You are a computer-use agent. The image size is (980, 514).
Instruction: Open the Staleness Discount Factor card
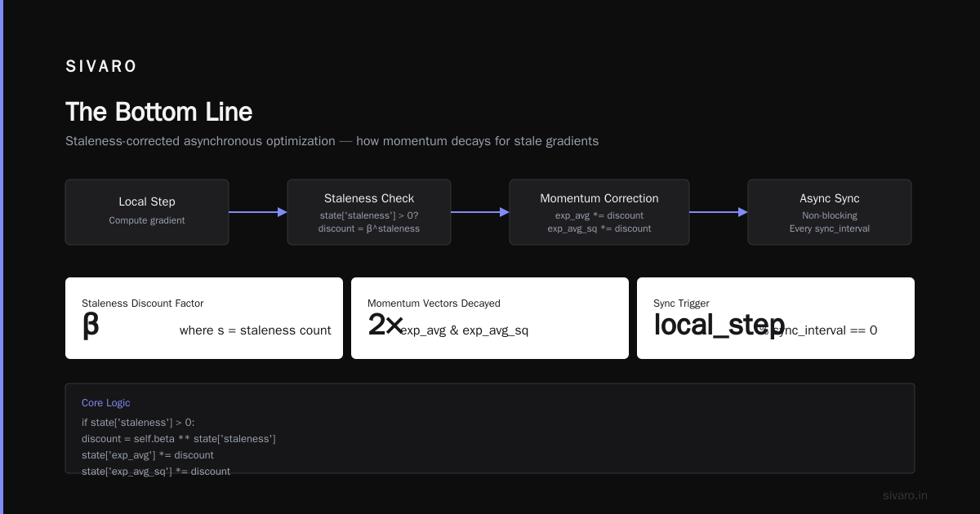pyautogui.click(x=204, y=318)
